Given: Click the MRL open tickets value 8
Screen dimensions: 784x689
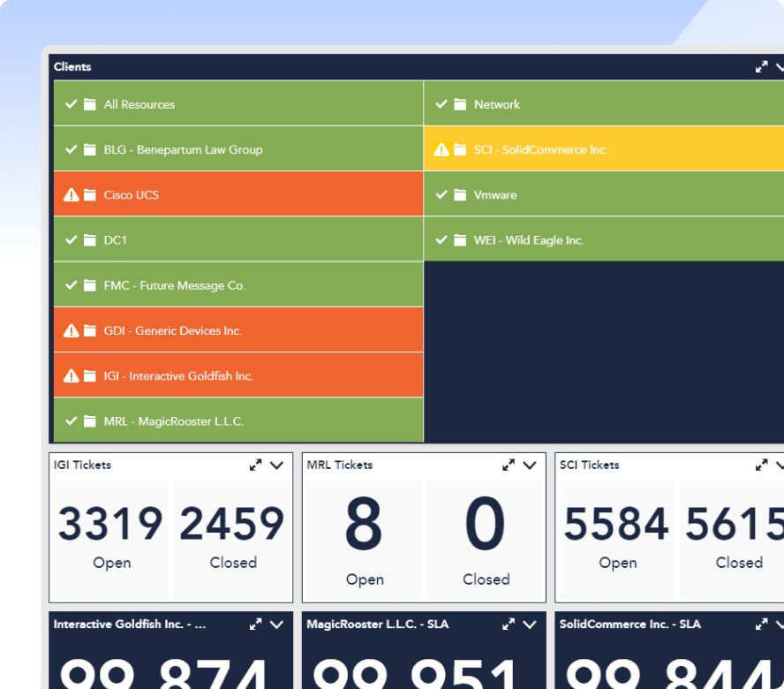Looking at the screenshot, I should click(x=364, y=524).
